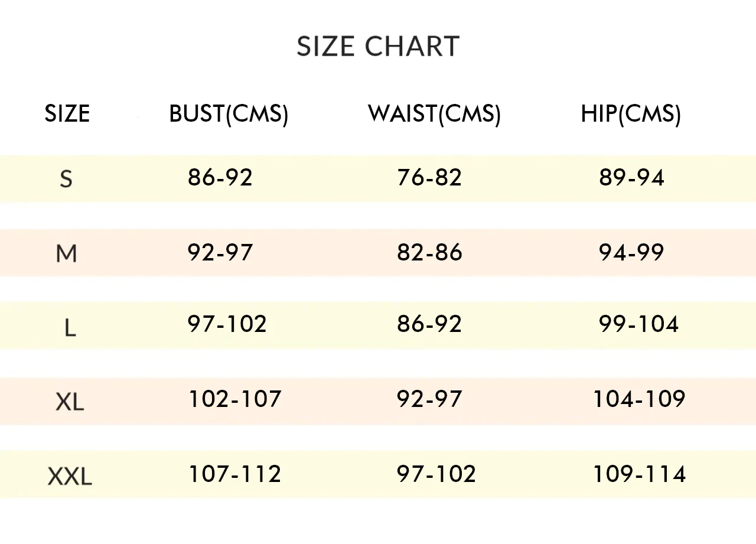Click bust value 86-92 for size S

[x=220, y=177]
